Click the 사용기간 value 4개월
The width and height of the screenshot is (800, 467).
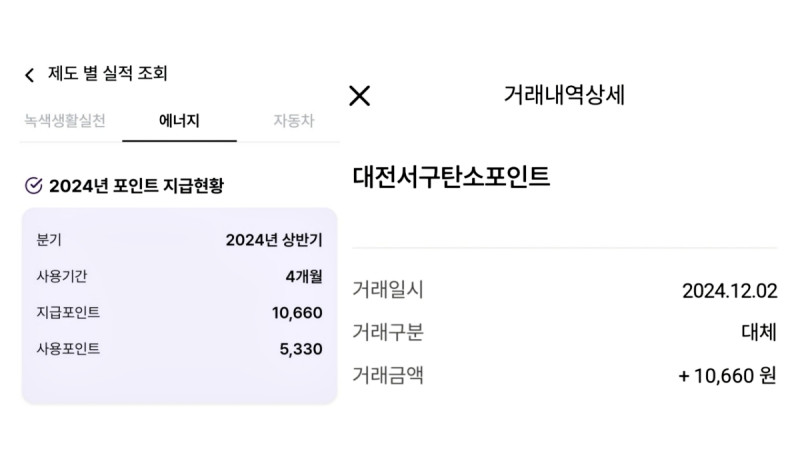(x=304, y=277)
